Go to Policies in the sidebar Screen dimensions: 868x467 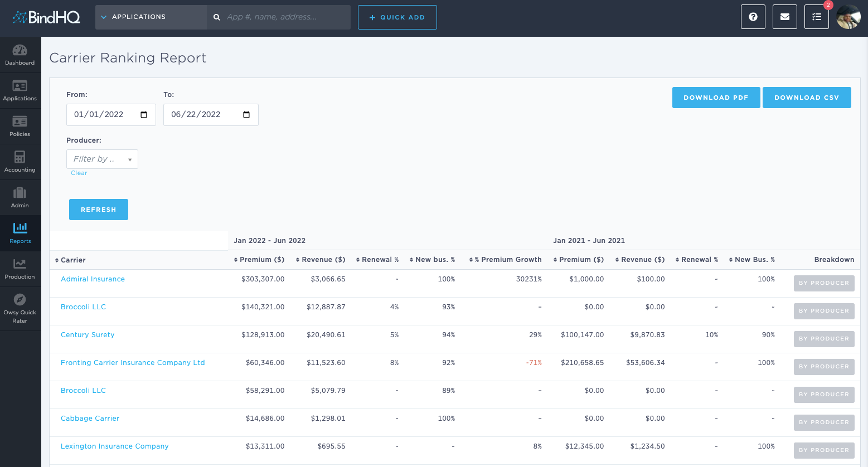[x=20, y=126]
